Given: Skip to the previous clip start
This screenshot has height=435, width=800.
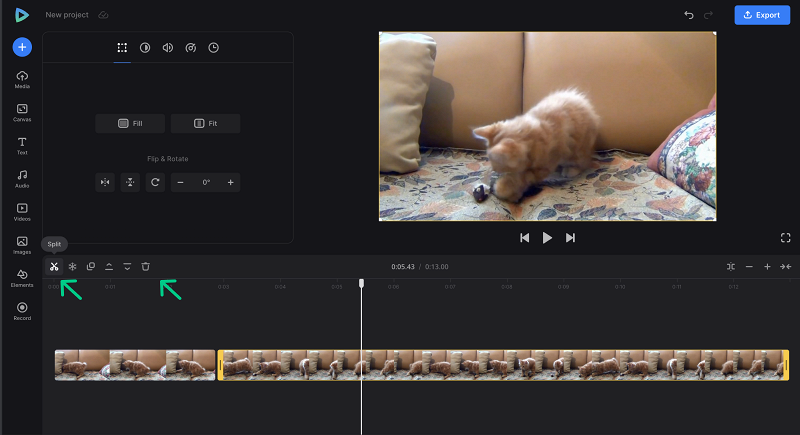Looking at the screenshot, I should click(524, 238).
